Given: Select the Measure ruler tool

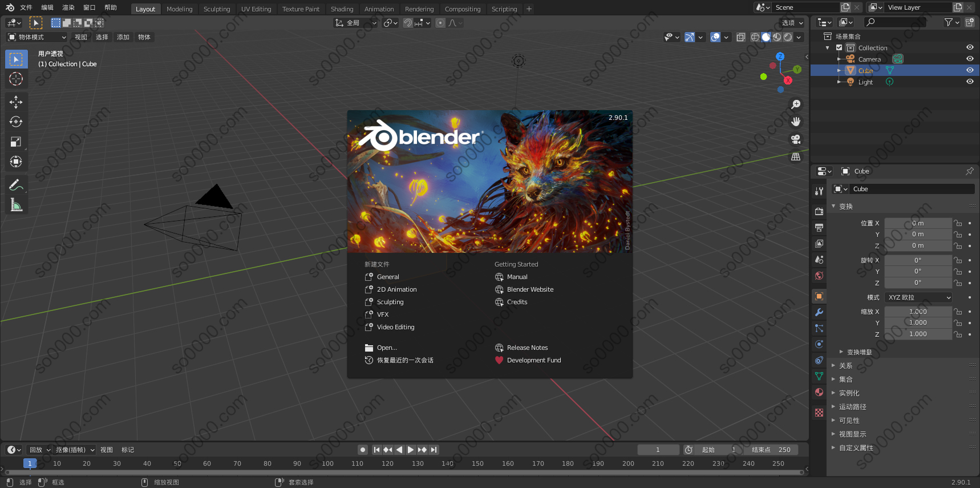Looking at the screenshot, I should (16, 205).
